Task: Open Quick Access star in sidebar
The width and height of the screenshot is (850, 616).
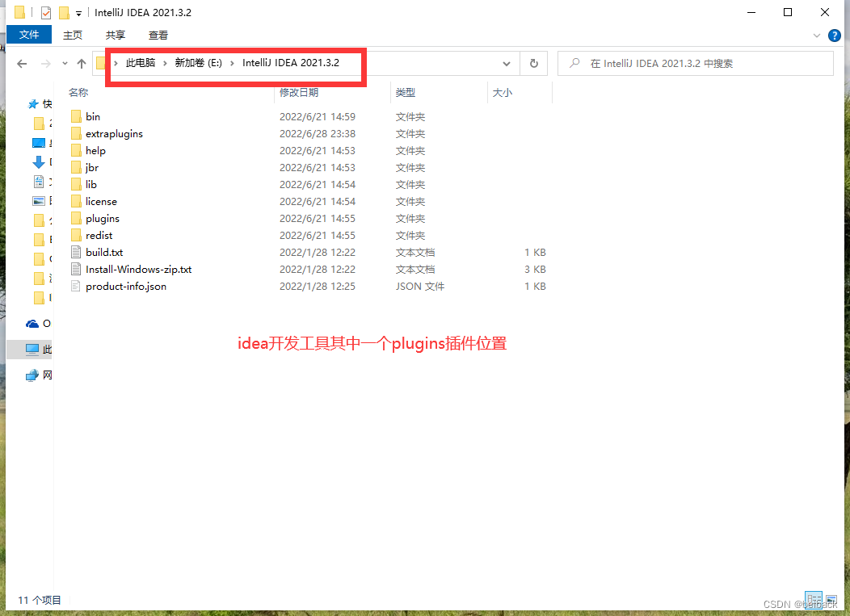Action: pos(33,104)
